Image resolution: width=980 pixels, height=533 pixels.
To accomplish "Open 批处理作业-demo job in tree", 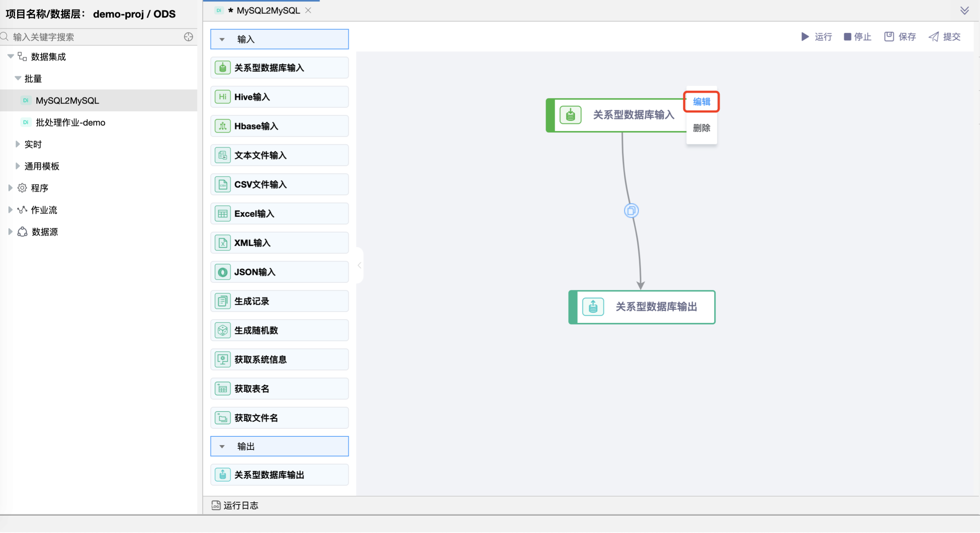I will [x=70, y=122].
